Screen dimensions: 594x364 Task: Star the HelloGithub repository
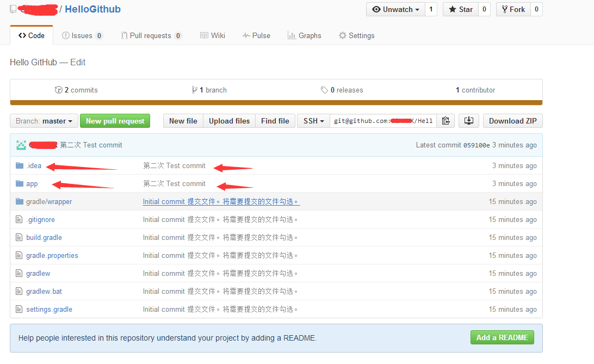(461, 9)
